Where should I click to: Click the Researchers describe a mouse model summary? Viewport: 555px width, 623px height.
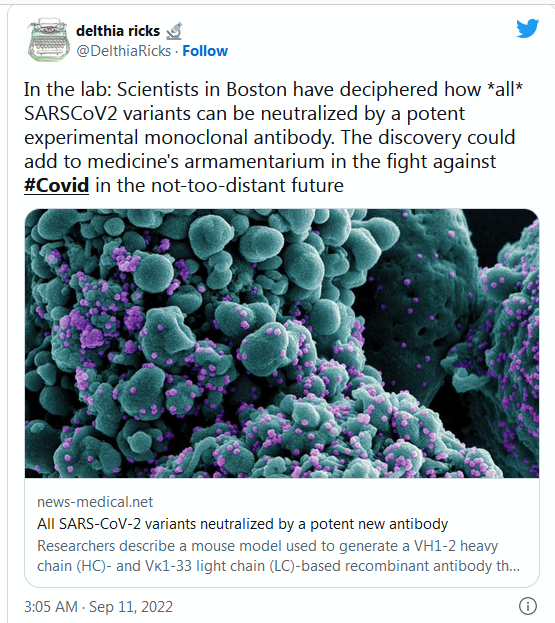pos(278,556)
